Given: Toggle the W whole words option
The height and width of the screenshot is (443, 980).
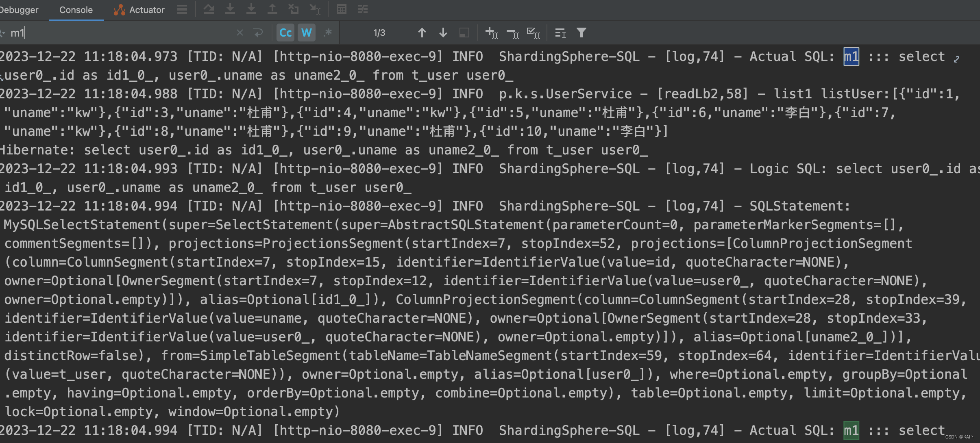Looking at the screenshot, I should [307, 33].
